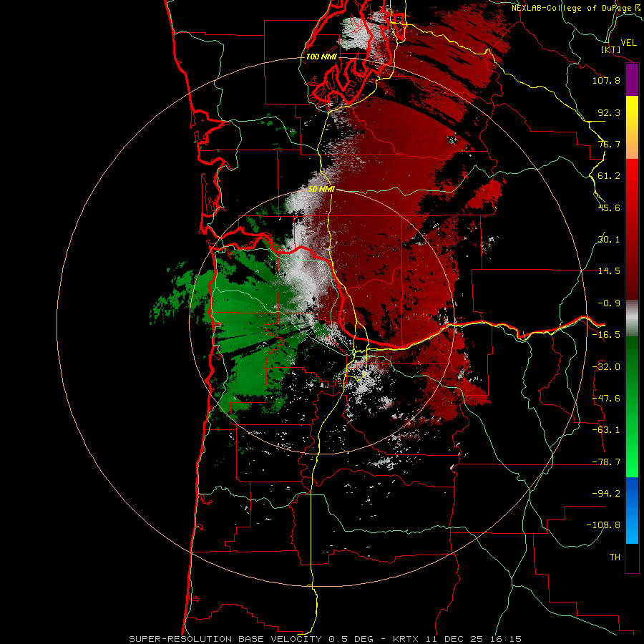Click the -78.7 velocity scale value
The width and height of the screenshot is (644, 644).
coord(606,462)
